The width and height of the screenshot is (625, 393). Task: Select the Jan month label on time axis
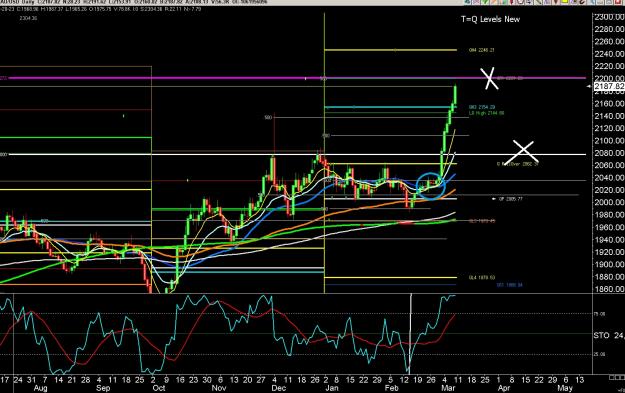(332, 388)
